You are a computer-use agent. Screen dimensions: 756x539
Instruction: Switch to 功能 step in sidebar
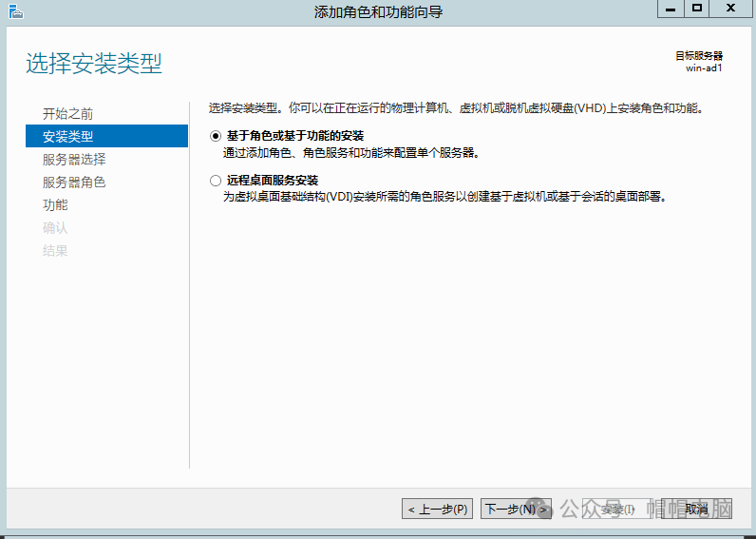tap(55, 204)
